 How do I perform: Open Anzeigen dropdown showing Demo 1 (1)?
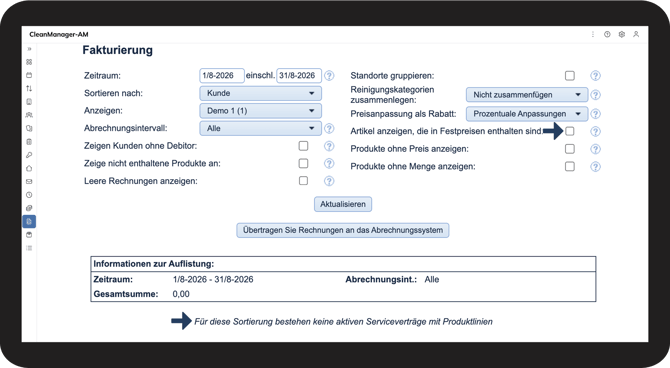[261, 111]
